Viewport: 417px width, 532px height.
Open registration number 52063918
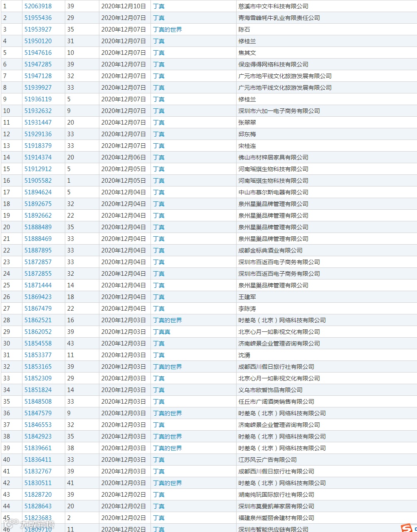tap(38, 6)
